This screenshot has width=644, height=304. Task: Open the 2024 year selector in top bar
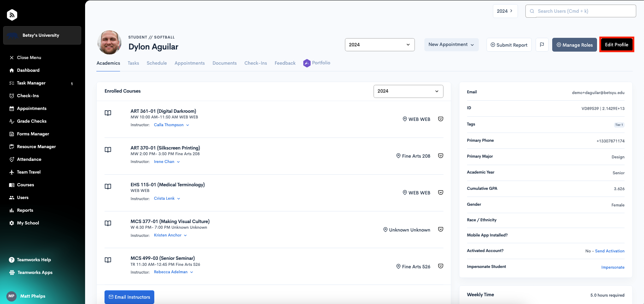pyautogui.click(x=505, y=11)
